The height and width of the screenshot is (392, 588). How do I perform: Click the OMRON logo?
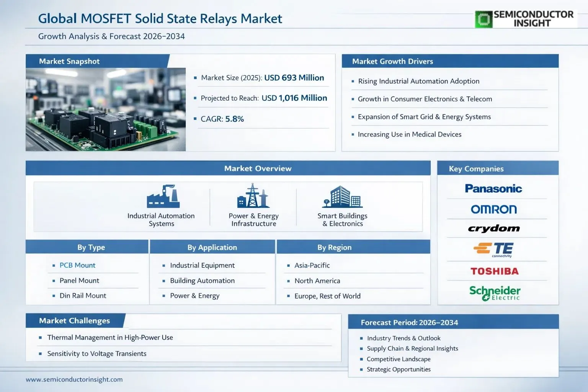coord(494,209)
